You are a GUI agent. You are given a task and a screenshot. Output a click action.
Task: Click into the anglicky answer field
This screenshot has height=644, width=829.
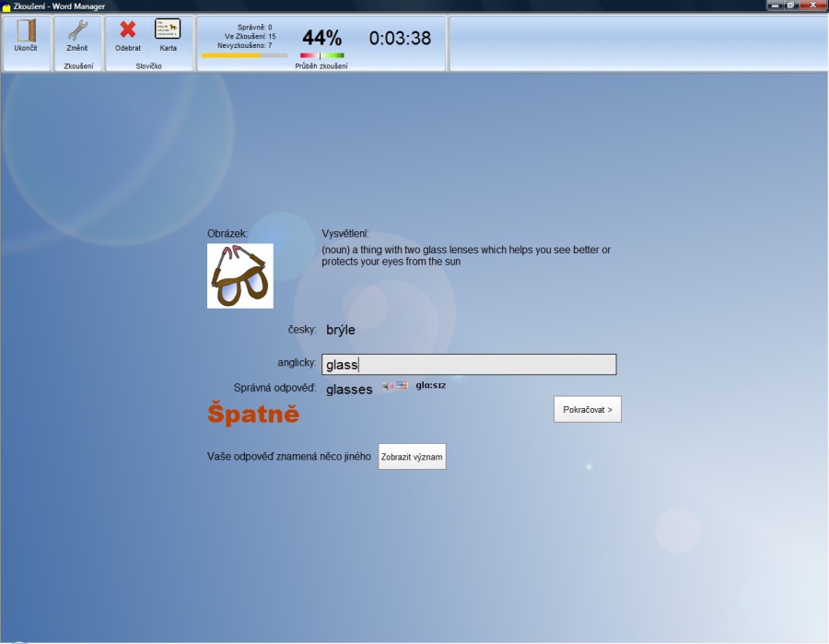(468, 365)
